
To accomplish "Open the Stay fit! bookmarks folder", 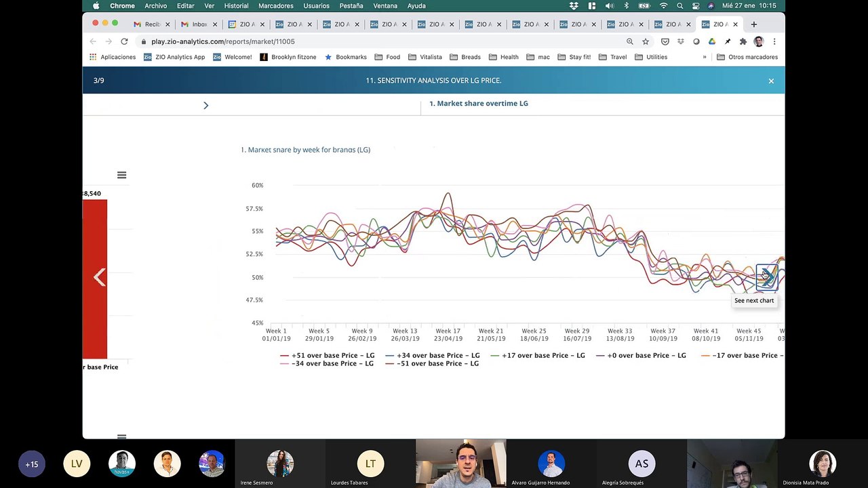I will (574, 57).
